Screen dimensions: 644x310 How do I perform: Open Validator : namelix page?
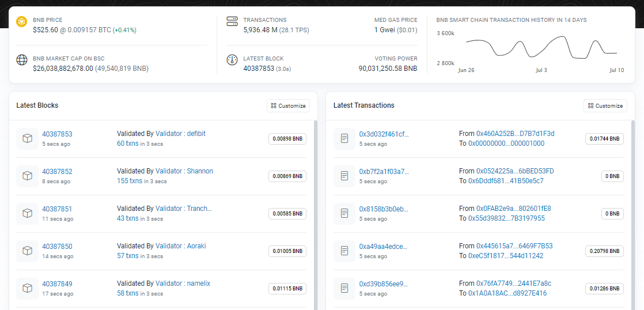(183, 283)
